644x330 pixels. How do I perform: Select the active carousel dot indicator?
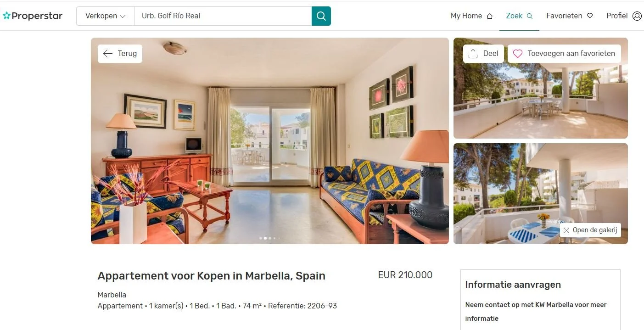pos(265,238)
